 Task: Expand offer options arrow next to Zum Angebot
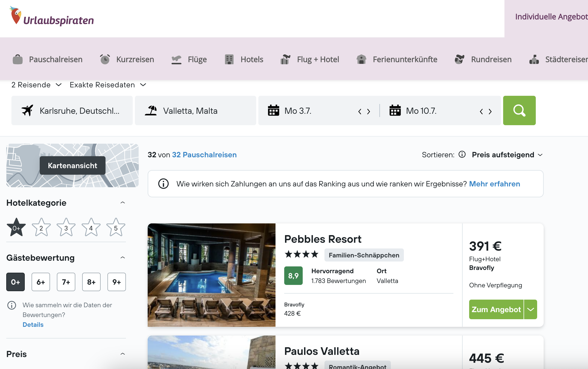[x=531, y=309]
